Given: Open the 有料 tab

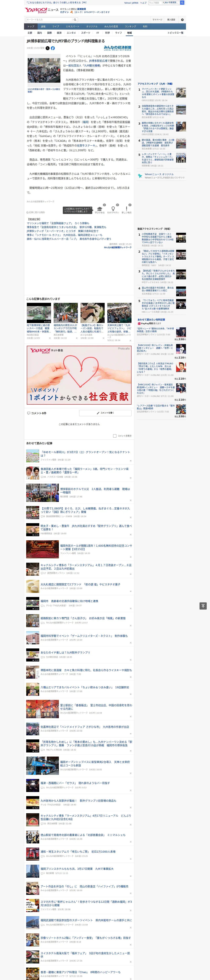Looking at the screenshot, I should pos(145,27).
